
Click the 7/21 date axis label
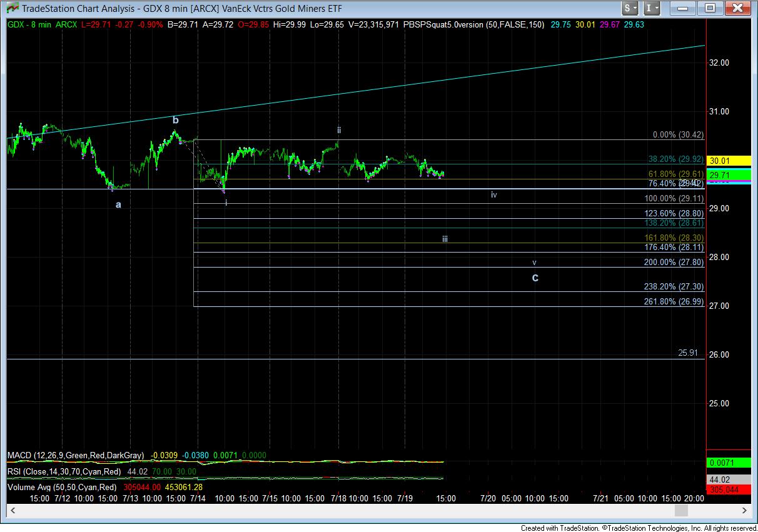click(601, 498)
